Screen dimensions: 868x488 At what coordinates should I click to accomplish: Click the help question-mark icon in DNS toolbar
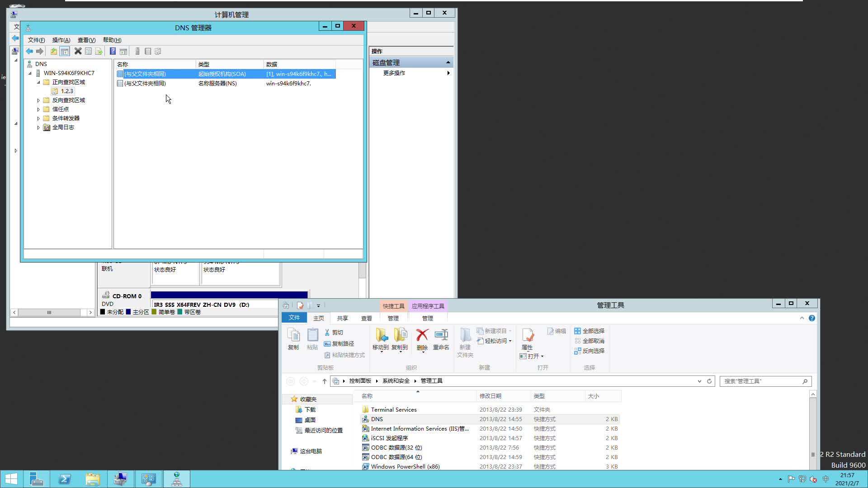pyautogui.click(x=113, y=51)
